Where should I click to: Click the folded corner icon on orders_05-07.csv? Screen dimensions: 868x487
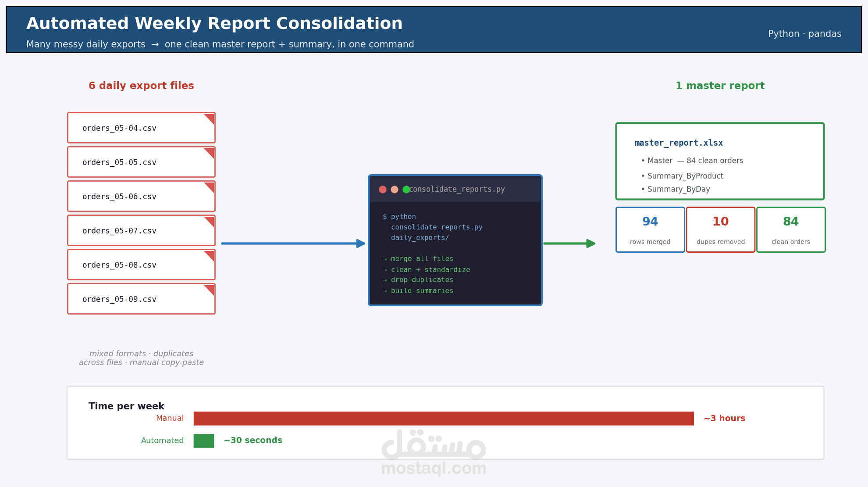210,221
